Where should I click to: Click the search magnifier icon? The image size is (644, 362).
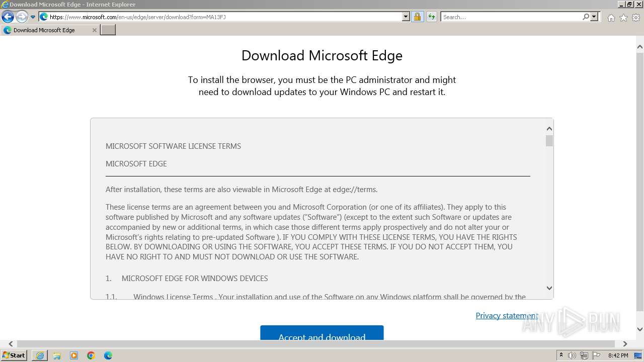[586, 17]
